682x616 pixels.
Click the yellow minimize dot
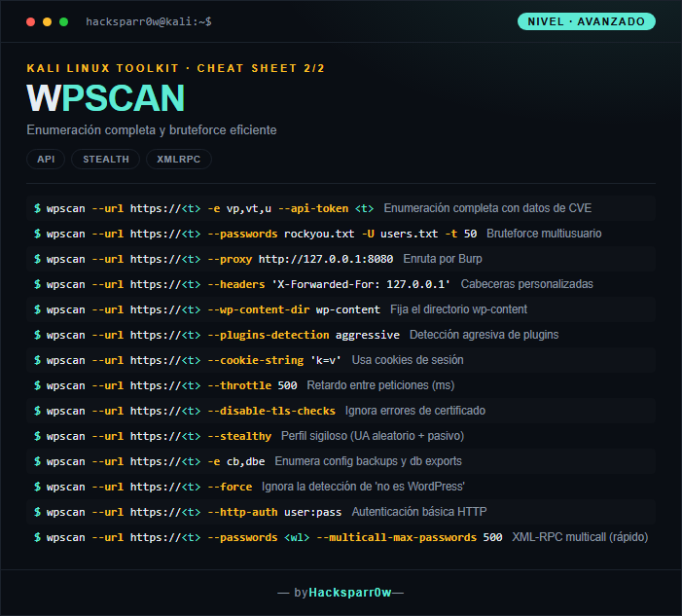(x=47, y=21)
